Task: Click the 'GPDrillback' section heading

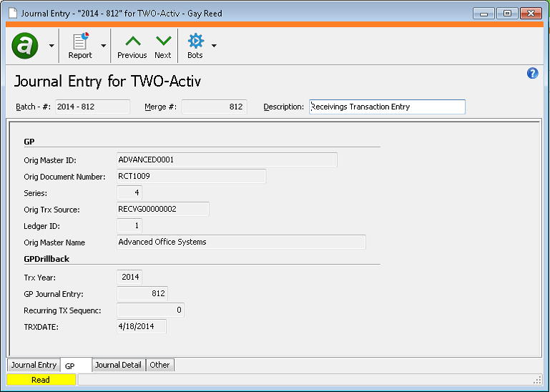Action: (x=46, y=259)
